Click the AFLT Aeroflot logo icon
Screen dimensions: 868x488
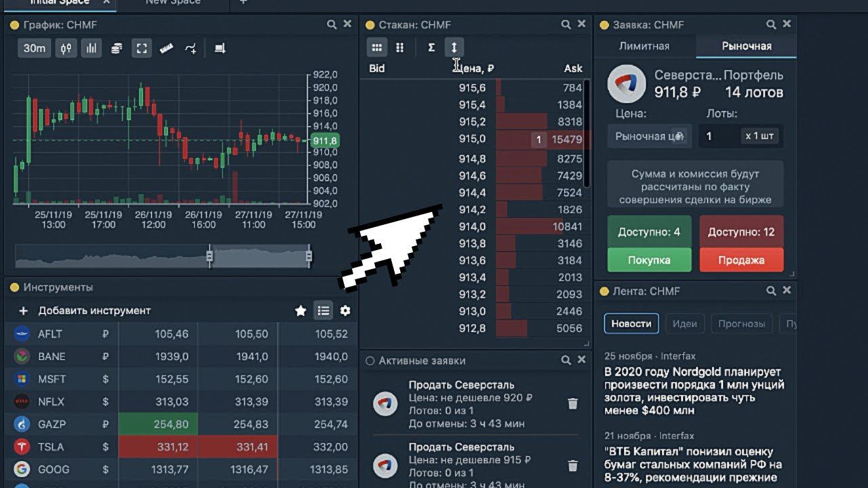tap(22, 334)
